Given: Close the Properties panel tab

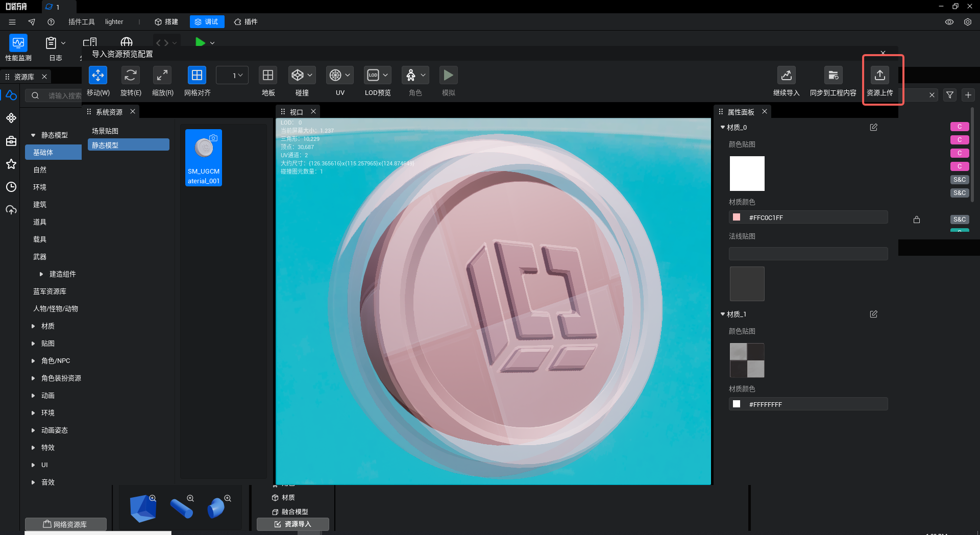Looking at the screenshot, I should pyautogui.click(x=765, y=112).
